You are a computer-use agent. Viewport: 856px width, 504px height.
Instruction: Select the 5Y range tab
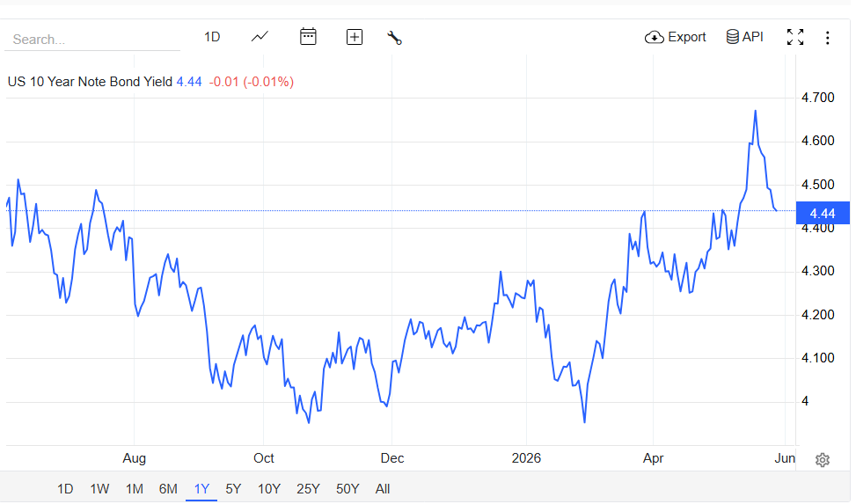233,489
